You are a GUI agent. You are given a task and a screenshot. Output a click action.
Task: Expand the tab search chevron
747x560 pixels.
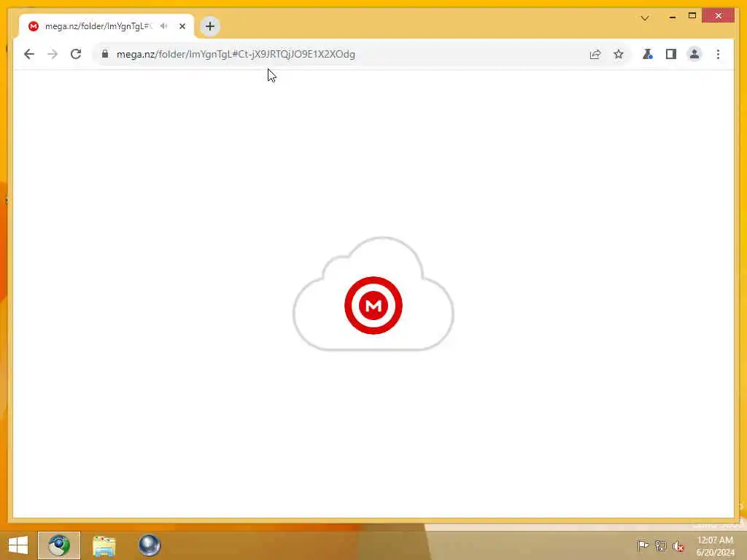[x=645, y=18]
